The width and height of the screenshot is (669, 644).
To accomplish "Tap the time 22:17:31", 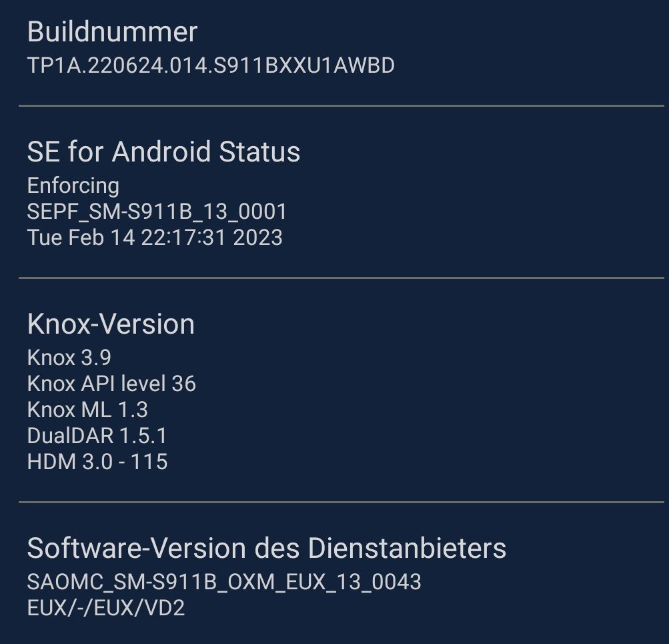I will [x=183, y=237].
